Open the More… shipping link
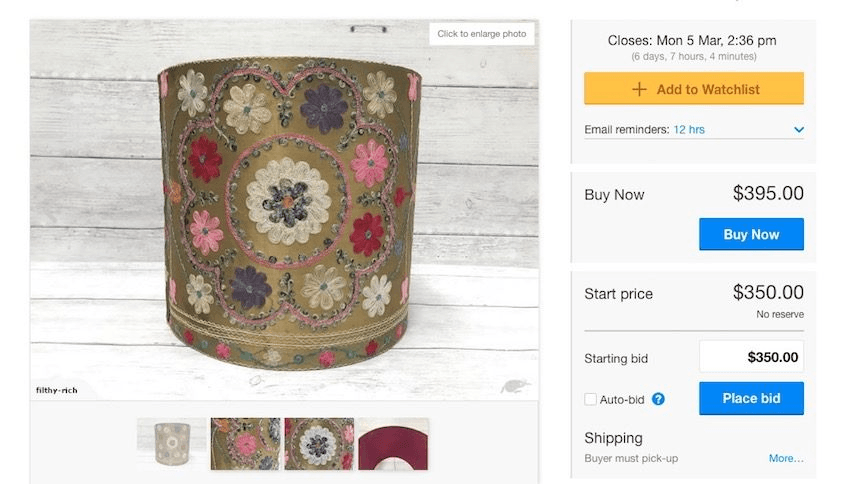Viewport: 850px width, 484px height. (786, 458)
